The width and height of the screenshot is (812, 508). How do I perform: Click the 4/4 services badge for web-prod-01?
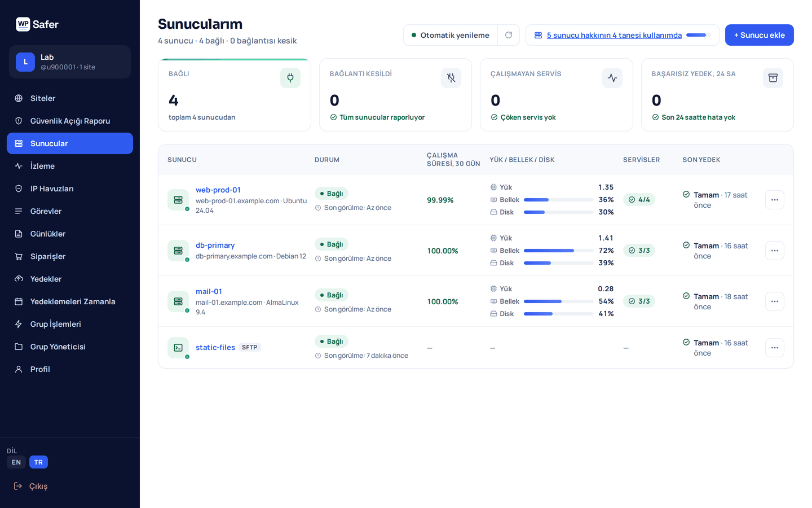pos(639,200)
